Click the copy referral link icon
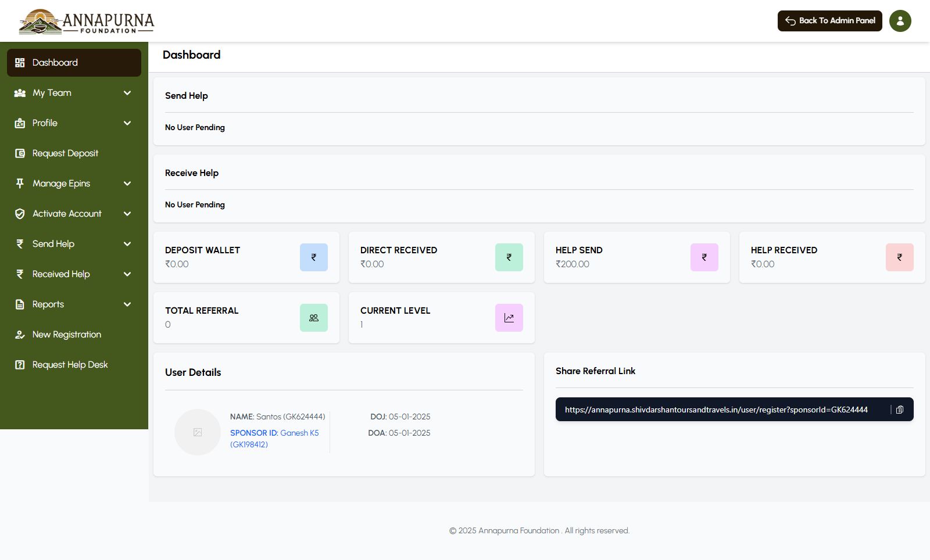930x560 pixels. [x=899, y=410]
